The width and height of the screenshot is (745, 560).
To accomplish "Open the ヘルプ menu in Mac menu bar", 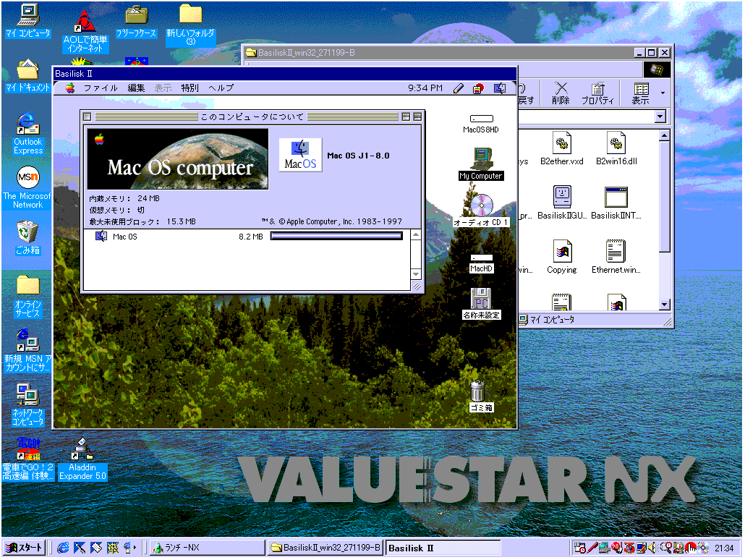I will click(221, 88).
